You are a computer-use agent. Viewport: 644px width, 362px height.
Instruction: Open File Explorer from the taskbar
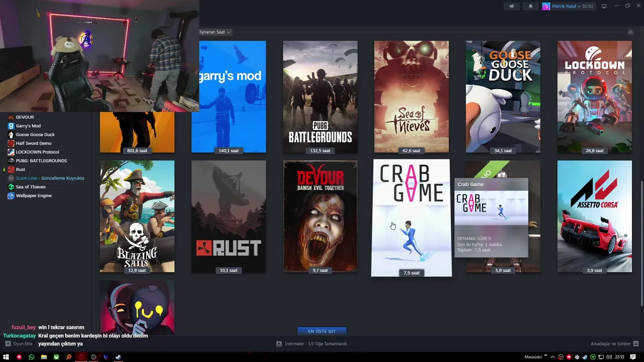point(44,357)
